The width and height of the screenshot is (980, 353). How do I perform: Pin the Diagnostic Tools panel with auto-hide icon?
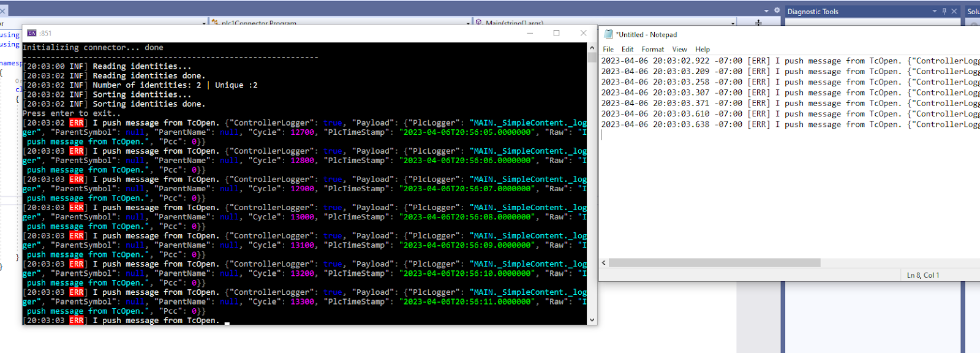pyautogui.click(x=944, y=11)
